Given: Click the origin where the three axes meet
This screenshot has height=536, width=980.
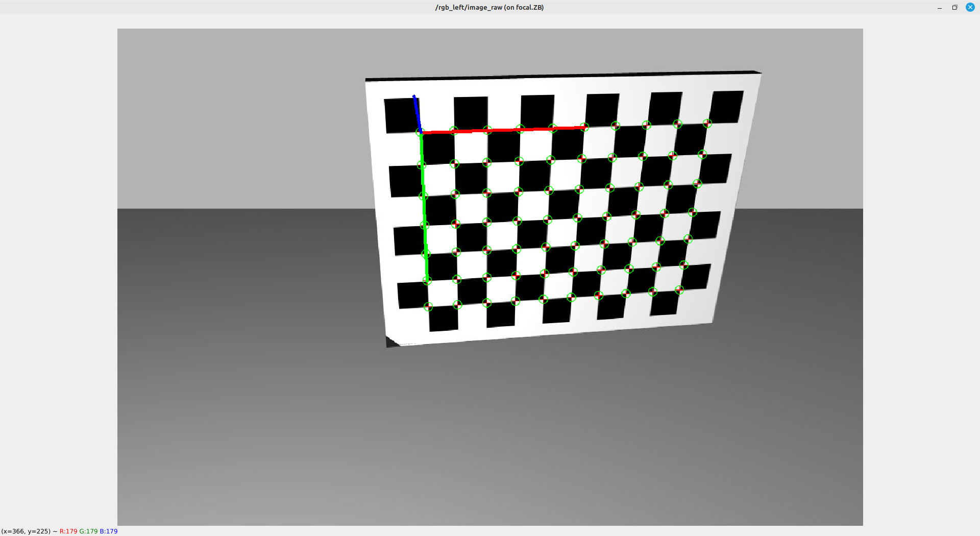Looking at the screenshot, I should [421, 133].
